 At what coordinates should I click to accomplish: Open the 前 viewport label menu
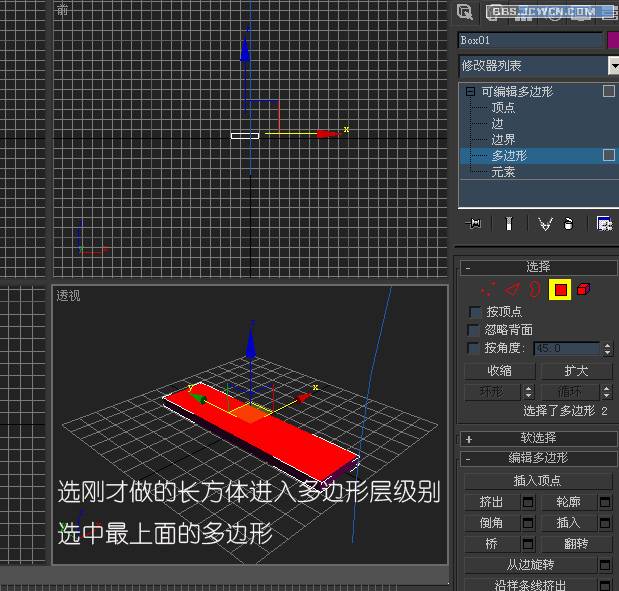pyautogui.click(x=62, y=9)
